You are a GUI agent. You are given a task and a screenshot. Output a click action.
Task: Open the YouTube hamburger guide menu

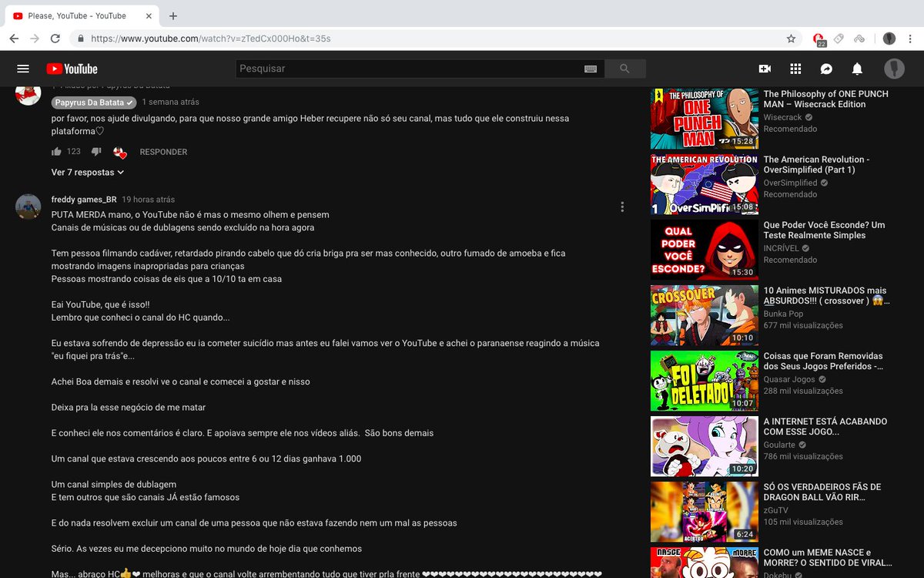23,69
